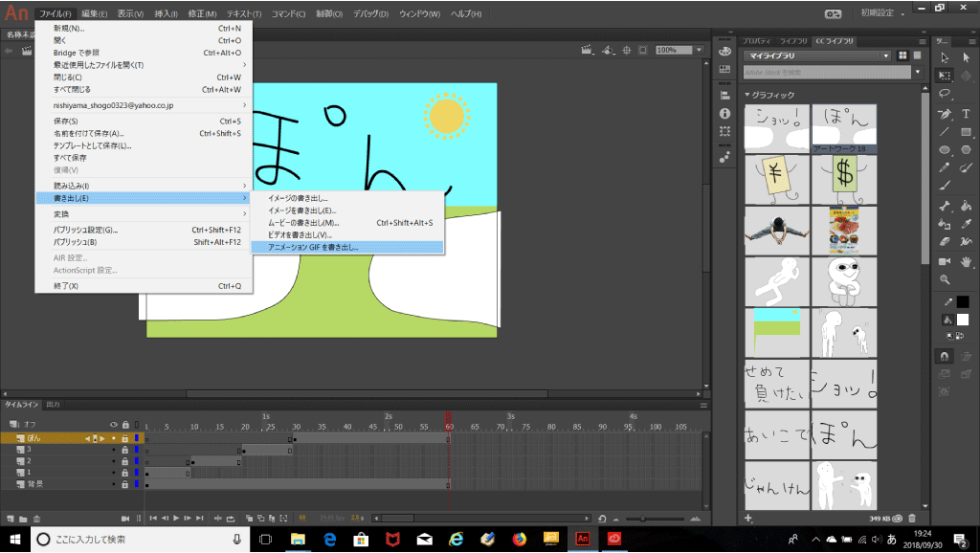The width and height of the screenshot is (980, 553).
Task: Select the Text tool in toolbar
Action: tap(966, 113)
